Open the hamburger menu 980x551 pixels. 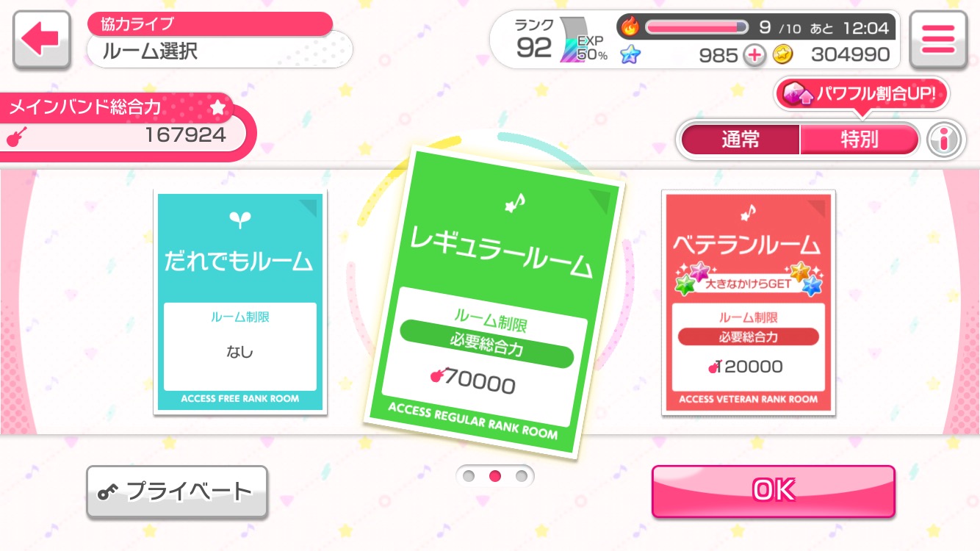coord(938,40)
